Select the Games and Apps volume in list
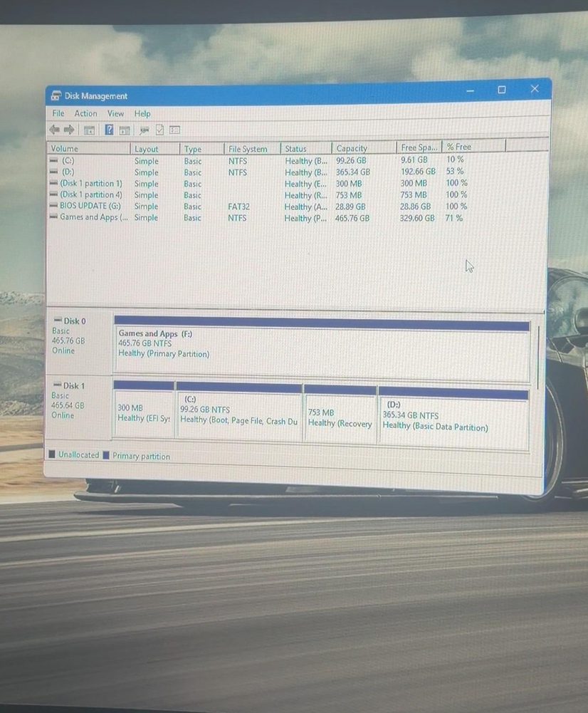 [93, 217]
